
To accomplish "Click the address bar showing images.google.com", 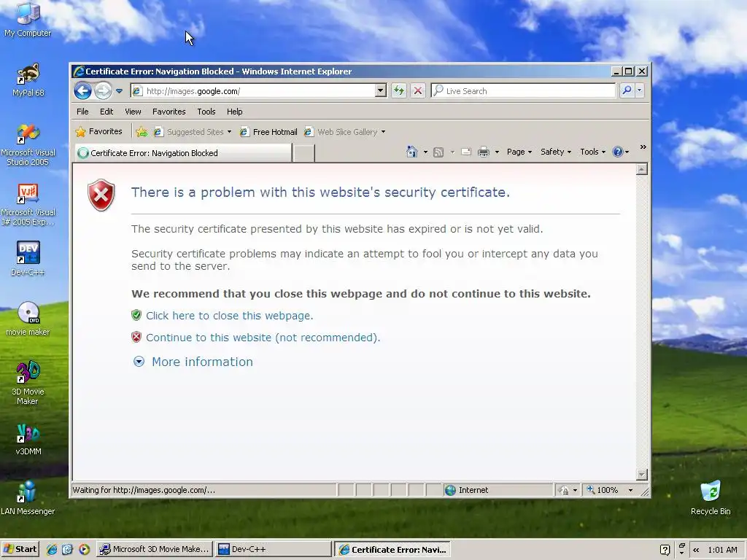I will click(252, 90).
